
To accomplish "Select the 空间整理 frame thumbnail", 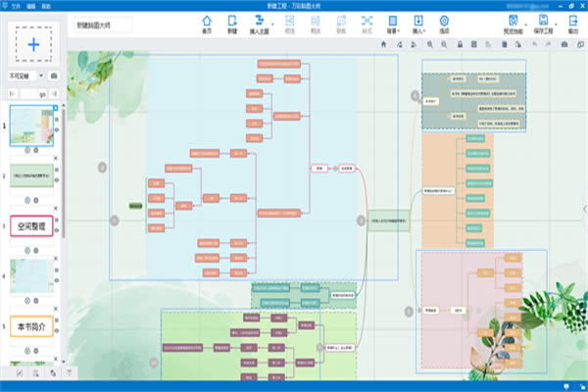I will (31, 225).
